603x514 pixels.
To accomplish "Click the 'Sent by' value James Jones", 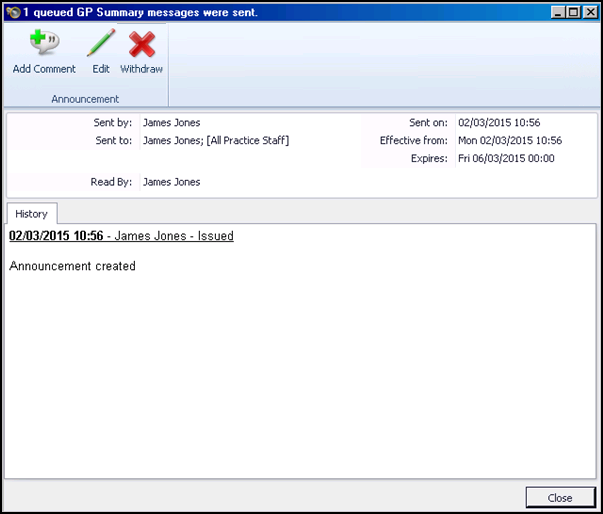I will pos(171,123).
